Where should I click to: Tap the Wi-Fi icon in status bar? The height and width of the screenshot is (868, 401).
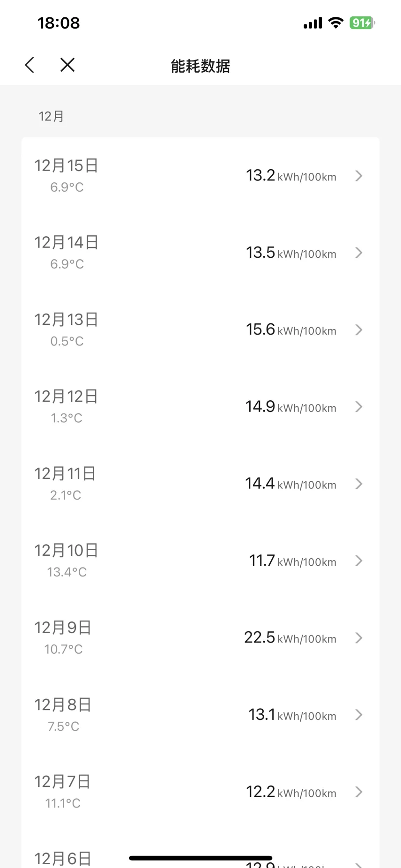click(335, 23)
